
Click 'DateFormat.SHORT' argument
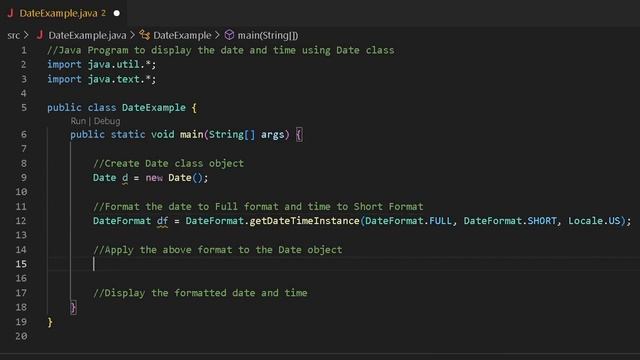pos(510,221)
